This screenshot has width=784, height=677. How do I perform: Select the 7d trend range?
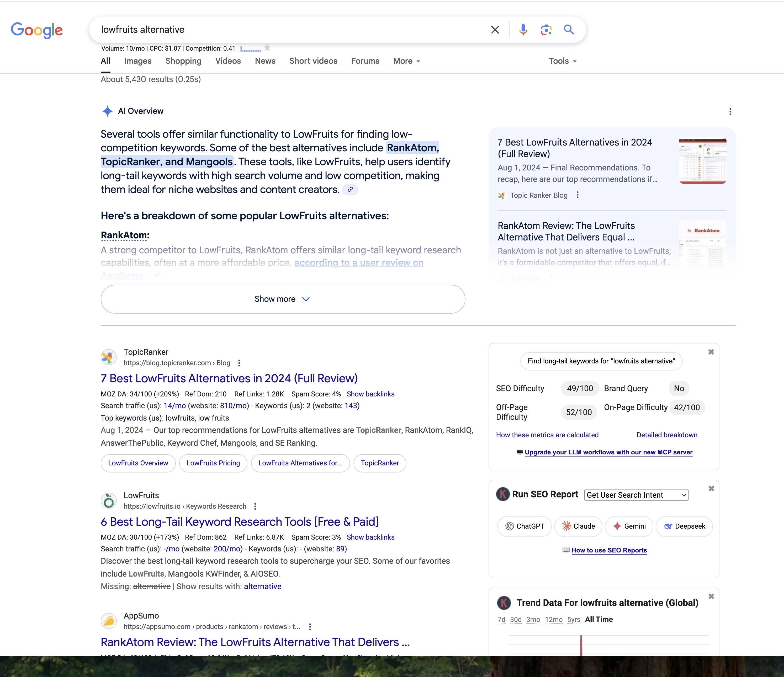(501, 620)
